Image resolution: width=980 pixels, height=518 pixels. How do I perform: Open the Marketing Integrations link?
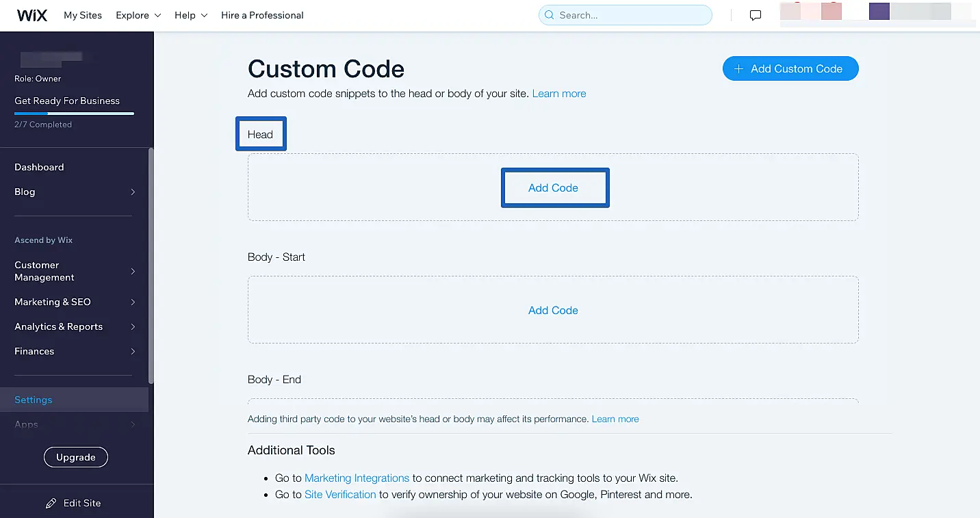tap(357, 478)
